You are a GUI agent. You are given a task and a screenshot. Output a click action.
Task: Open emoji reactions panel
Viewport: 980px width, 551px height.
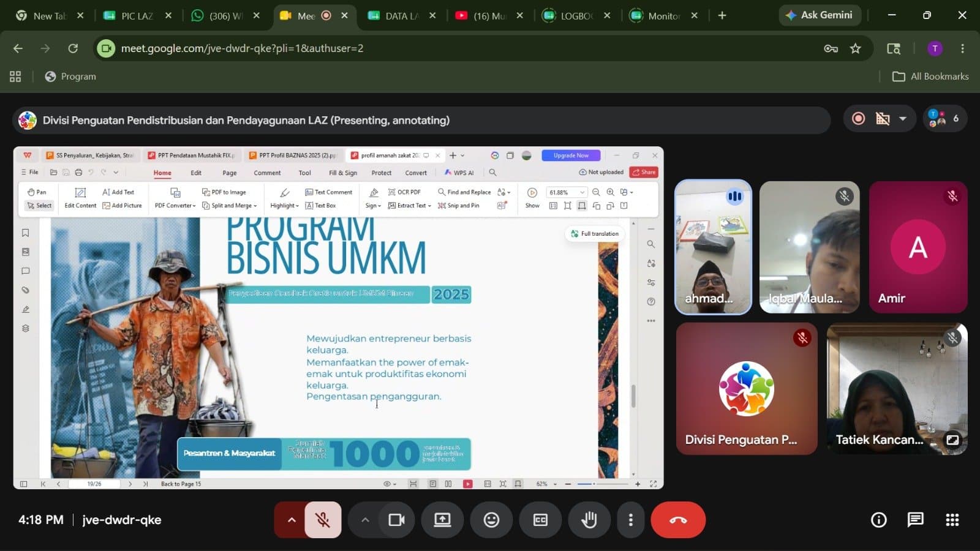[491, 520]
